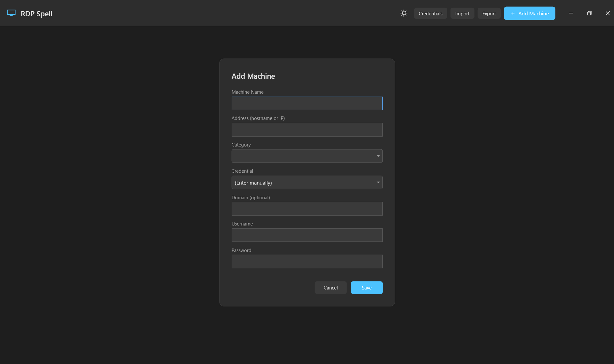Select the Domain (optional) field
This screenshot has width=614, height=364.
coord(307,209)
